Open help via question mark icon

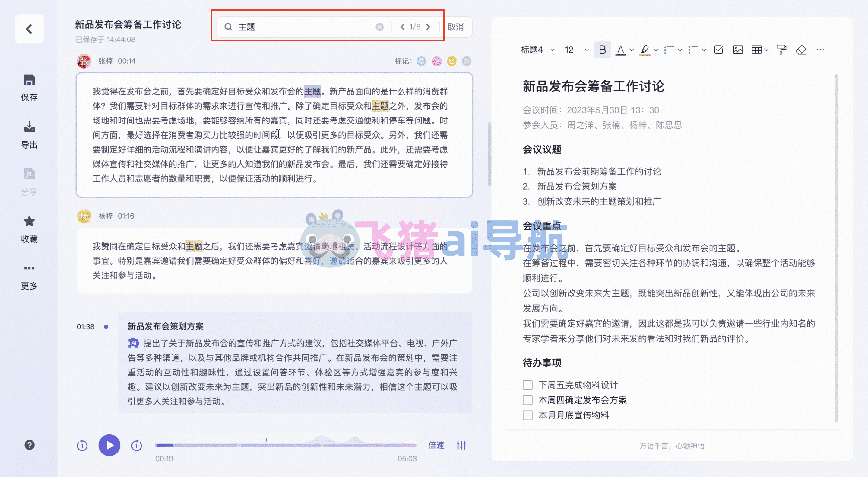coord(29,445)
